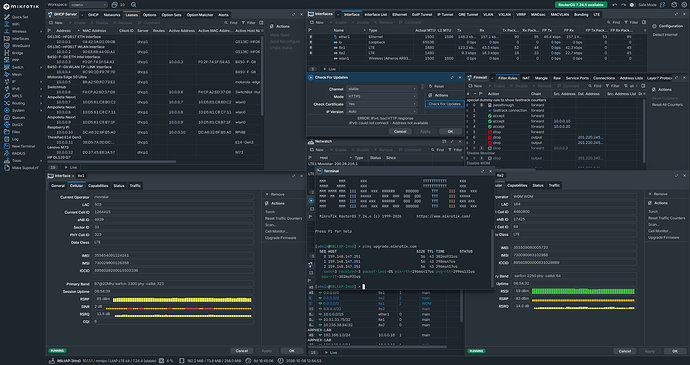This screenshot has height=365, width=690.
Task: Open Capabilities tab in lte1 interface window
Action: (98, 186)
